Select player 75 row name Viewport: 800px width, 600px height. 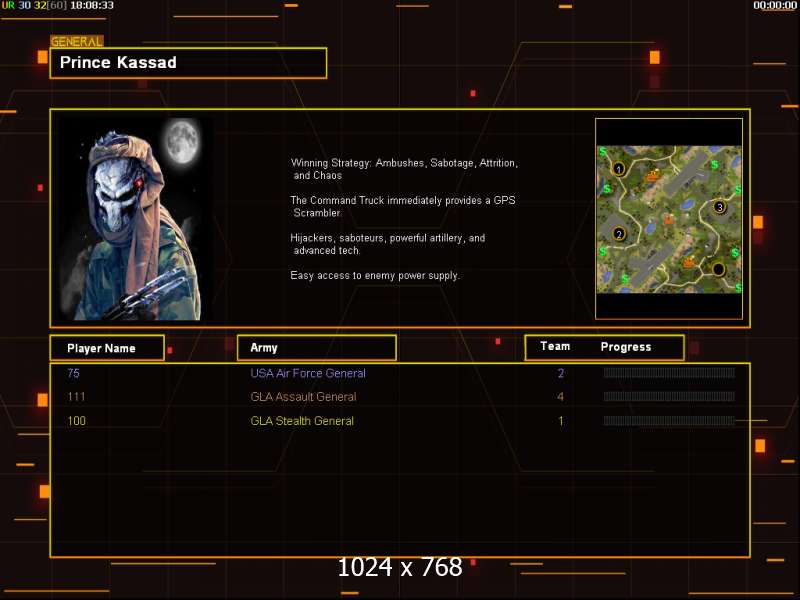coord(73,373)
